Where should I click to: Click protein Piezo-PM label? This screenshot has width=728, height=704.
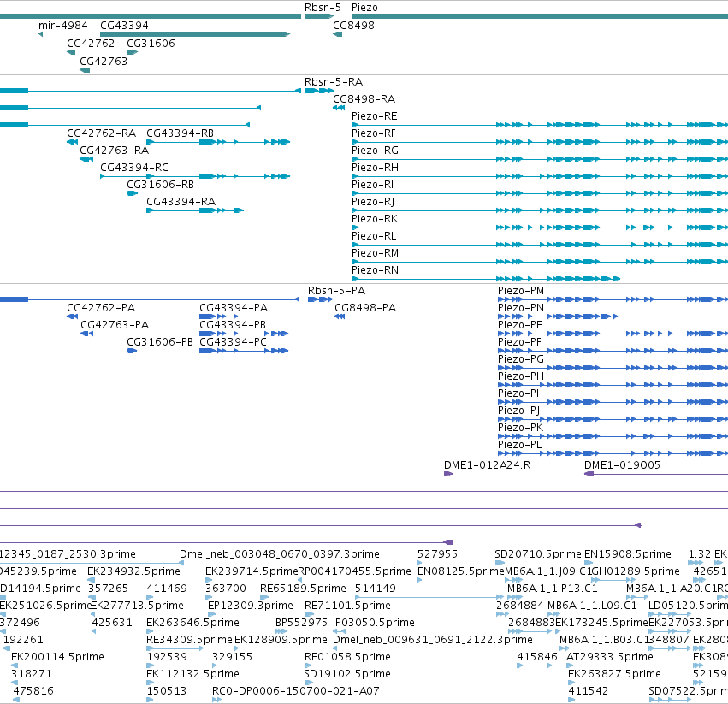[521, 291]
